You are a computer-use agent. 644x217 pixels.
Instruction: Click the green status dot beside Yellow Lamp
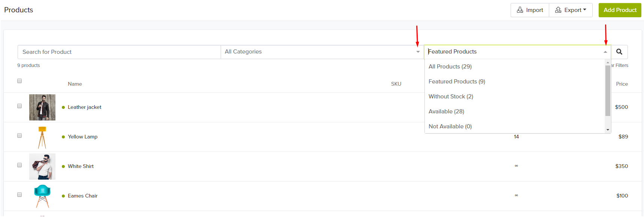point(63,137)
